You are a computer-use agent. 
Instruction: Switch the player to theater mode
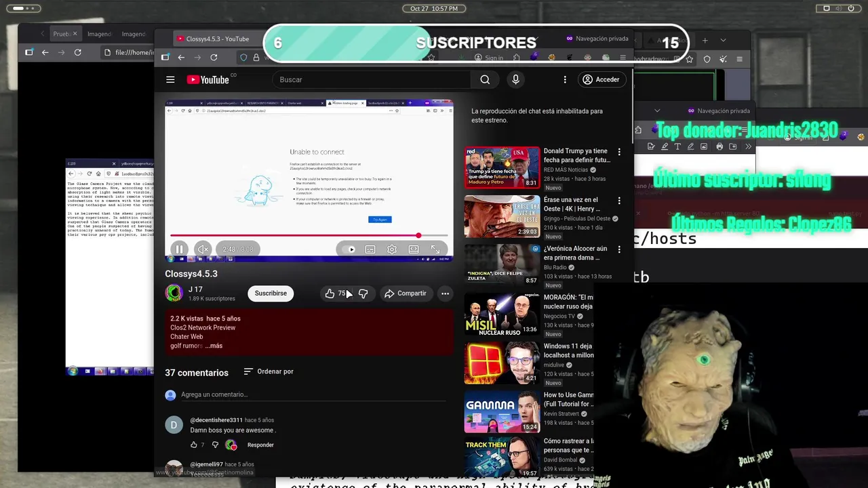tap(414, 249)
